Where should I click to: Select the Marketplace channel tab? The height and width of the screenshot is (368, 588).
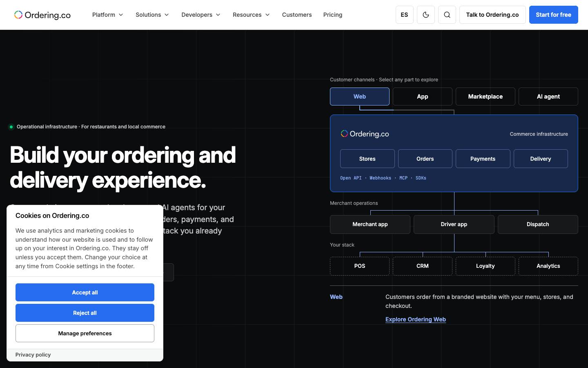(x=486, y=96)
